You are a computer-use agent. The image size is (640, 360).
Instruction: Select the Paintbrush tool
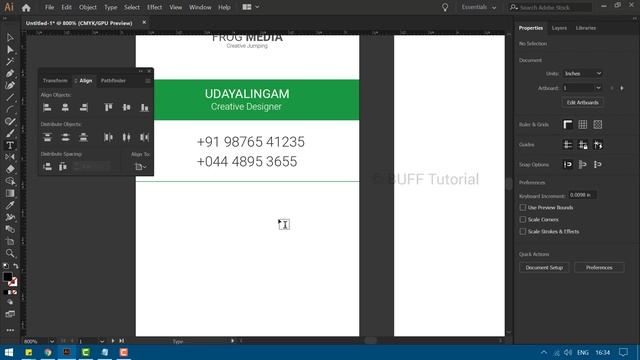click(x=10, y=133)
